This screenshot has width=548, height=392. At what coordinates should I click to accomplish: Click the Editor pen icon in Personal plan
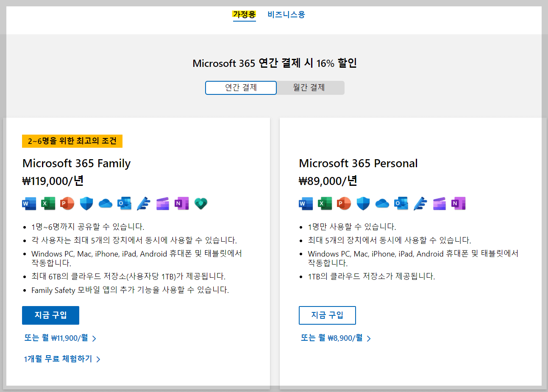420,204
